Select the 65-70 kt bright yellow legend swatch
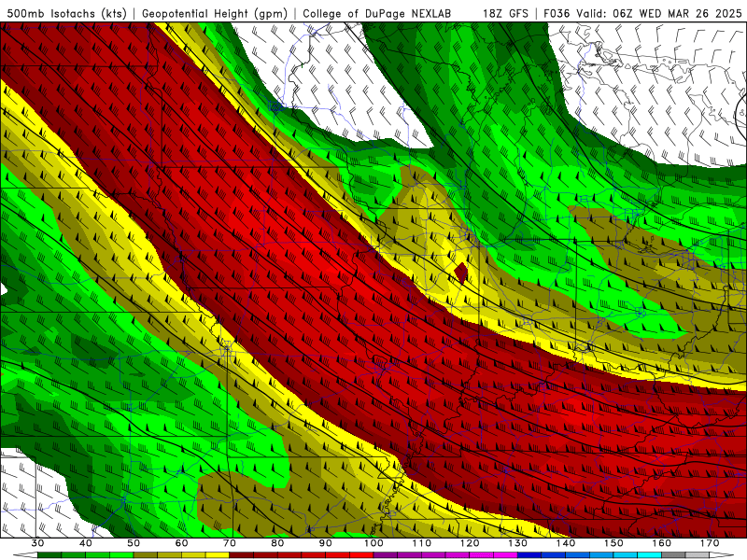Screen dimensions: 747x560 point(218,555)
